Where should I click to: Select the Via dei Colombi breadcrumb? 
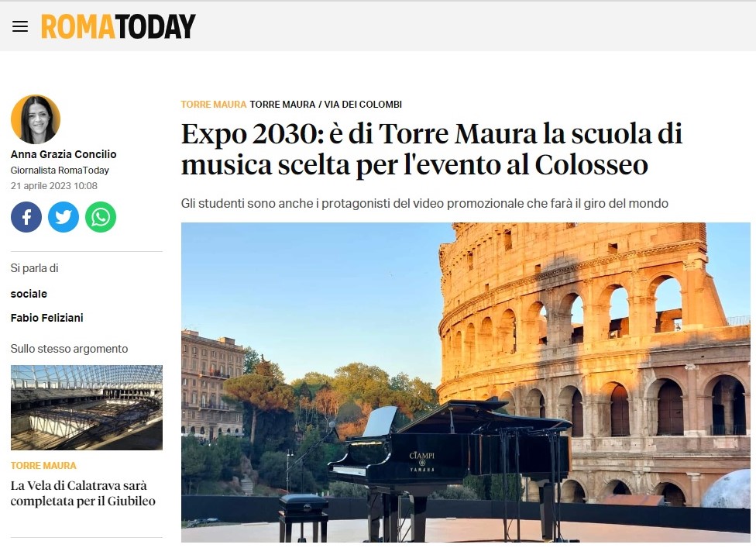pos(363,104)
